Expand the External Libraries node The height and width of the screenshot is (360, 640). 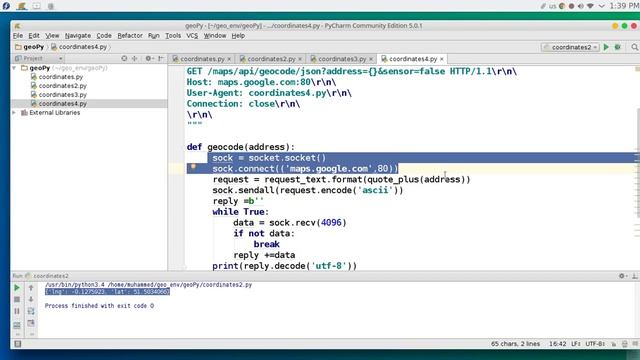point(15,113)
